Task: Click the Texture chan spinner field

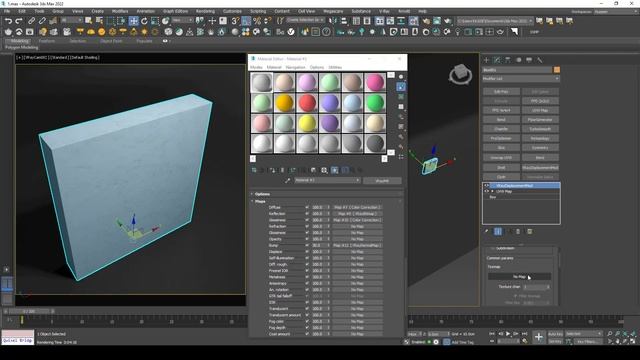Action: click(536, 287)
